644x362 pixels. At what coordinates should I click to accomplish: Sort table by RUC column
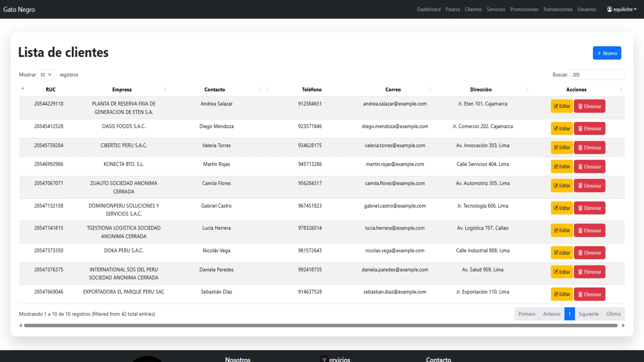coord(51,89)
